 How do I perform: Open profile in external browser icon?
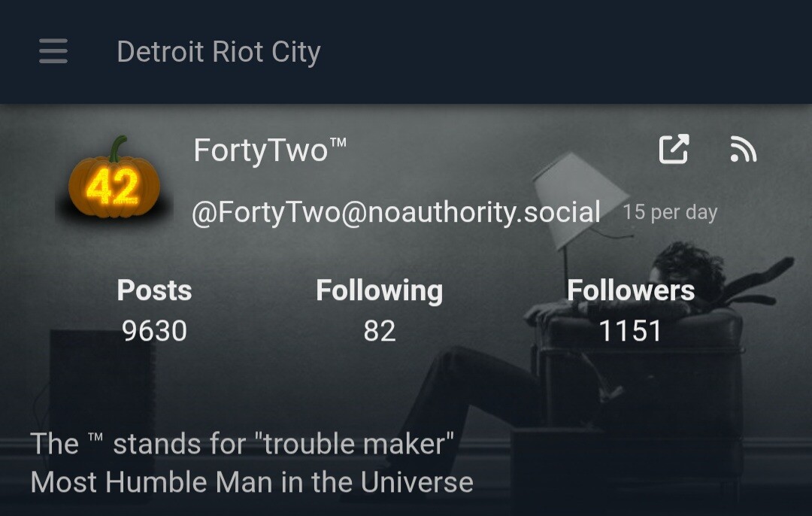(674, 149)
